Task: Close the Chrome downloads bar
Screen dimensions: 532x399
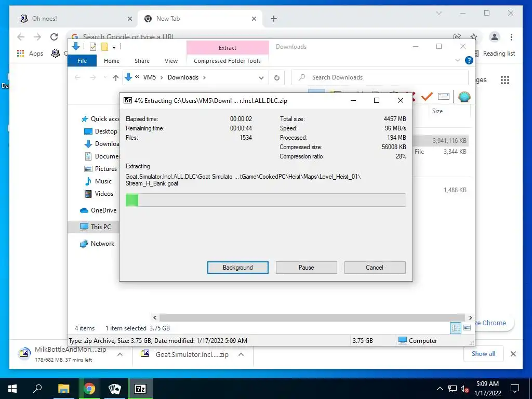Action: pyautogui.click(x=513, y=354)
